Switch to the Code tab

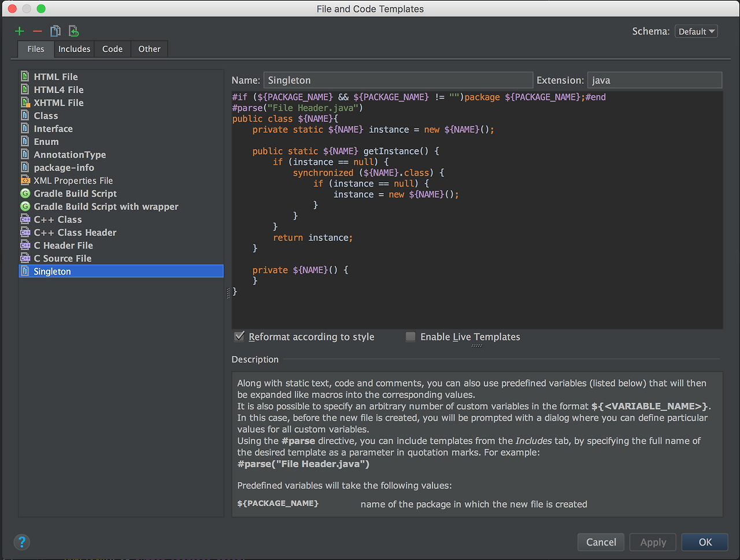pos(112,49)
